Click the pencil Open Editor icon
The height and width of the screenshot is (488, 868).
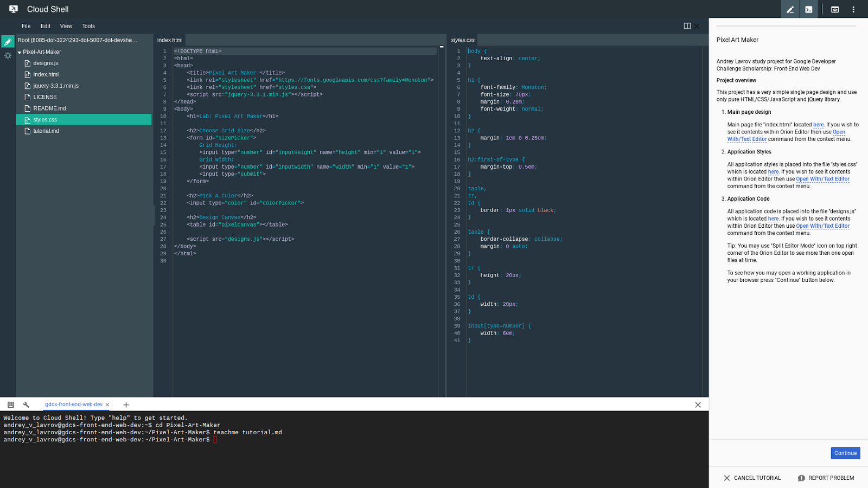pos(790,9)
